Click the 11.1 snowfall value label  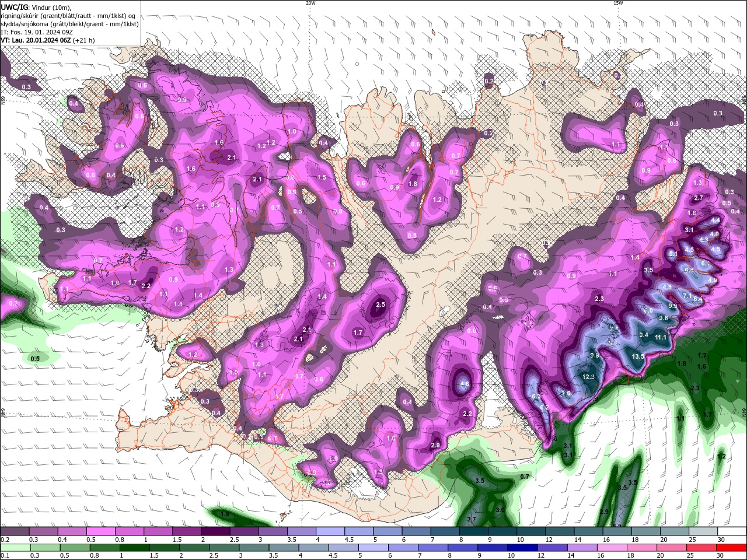point(661,337)
